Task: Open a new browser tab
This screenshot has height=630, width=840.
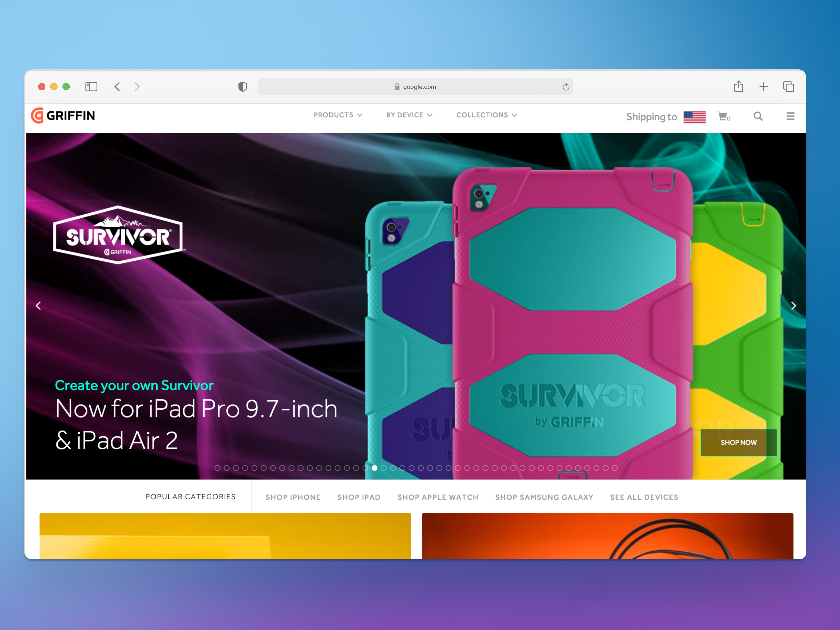Action: click(763, 87)
